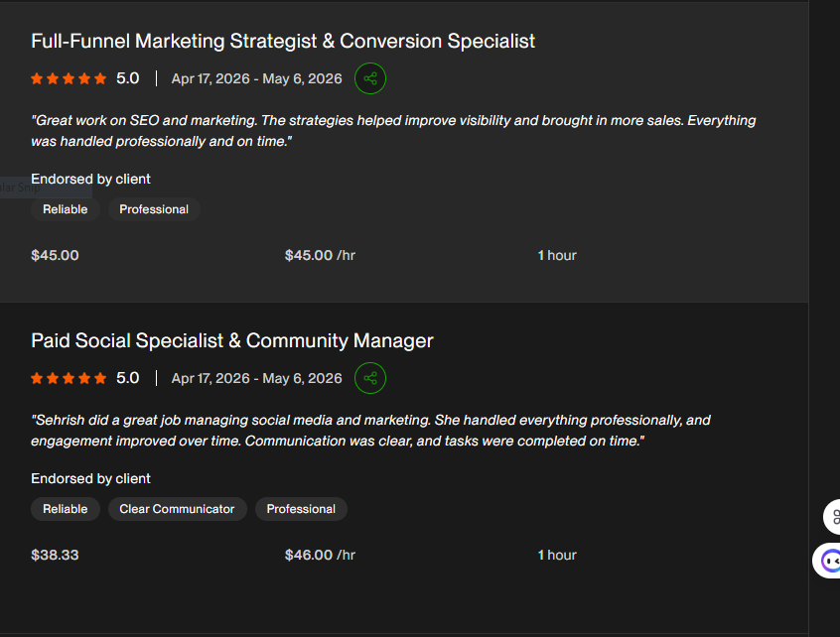Viewport: 840px width, 637px height.
Task: Click the Rectangular Snip overlay label
Action: coord(19,188)
